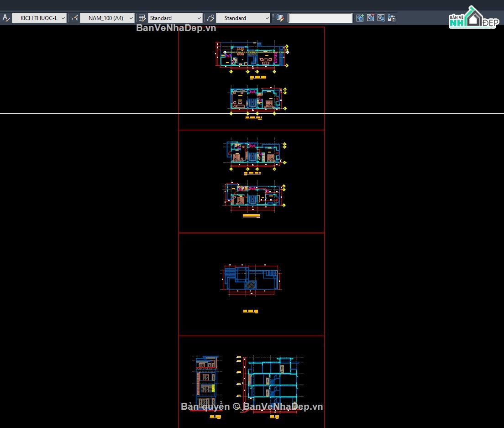Click the Text Style icon
Viewport: 504px width, 428px height.
[x=6, y=18]
